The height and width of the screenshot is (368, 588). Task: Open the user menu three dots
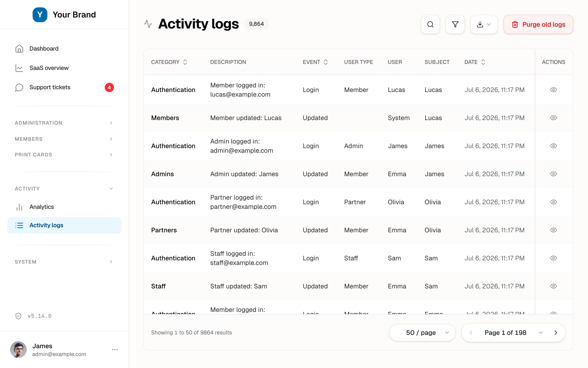[x=115, y=350]
